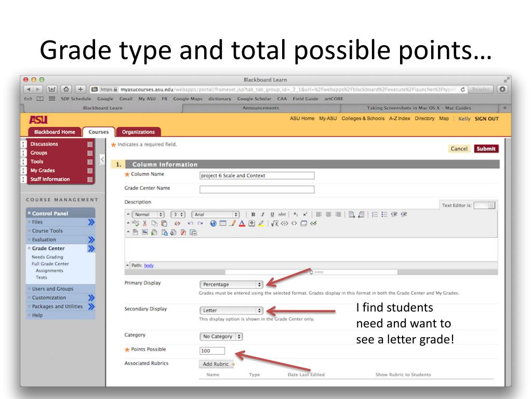
Task: Reload the page in the address bar
Action: (463, 89)
